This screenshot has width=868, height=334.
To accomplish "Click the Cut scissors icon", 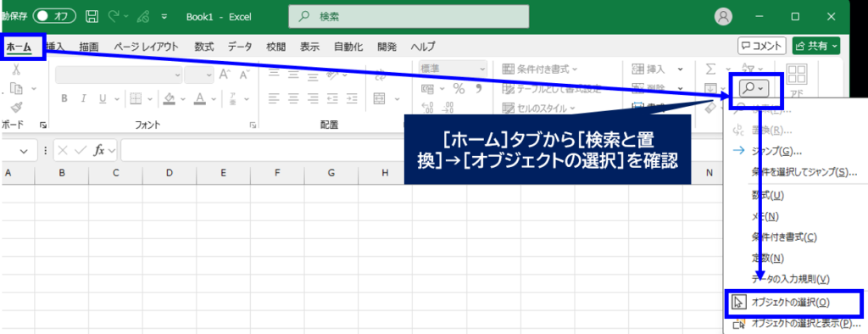I will click(x=17, y=70).
